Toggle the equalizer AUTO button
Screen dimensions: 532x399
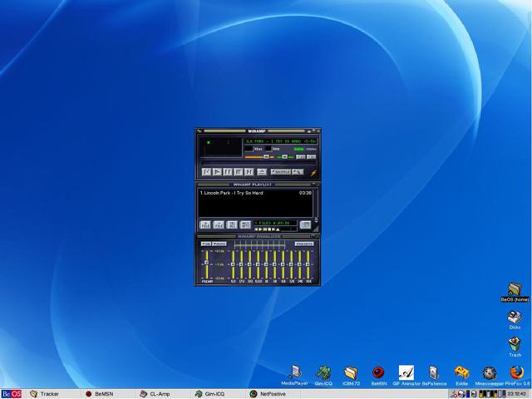[x=219, y=244]
